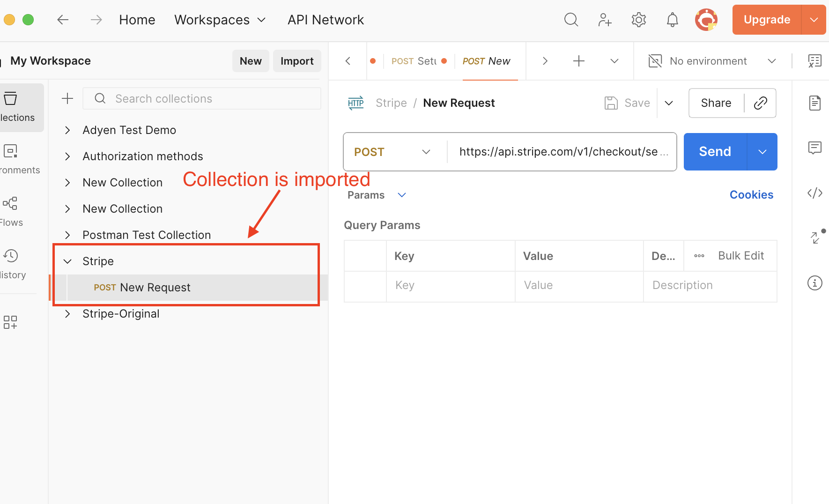Change the POST method dropdown

point(392,152)
